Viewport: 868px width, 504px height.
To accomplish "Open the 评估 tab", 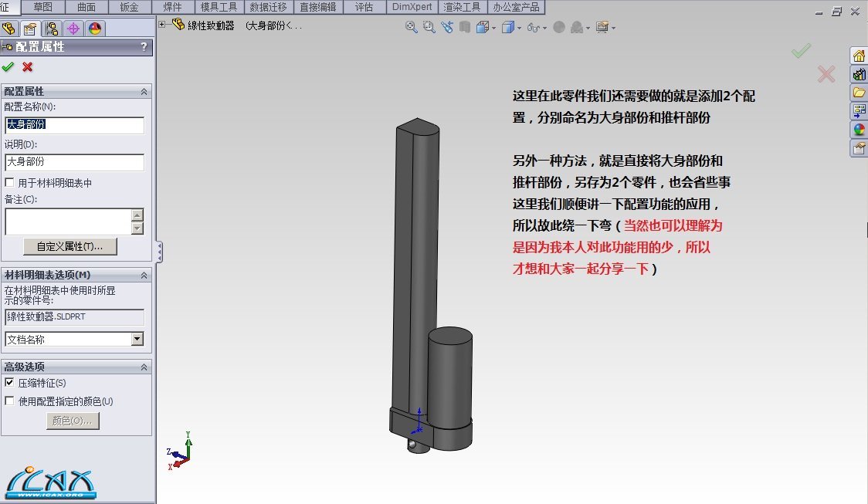I will pos(364,7).
